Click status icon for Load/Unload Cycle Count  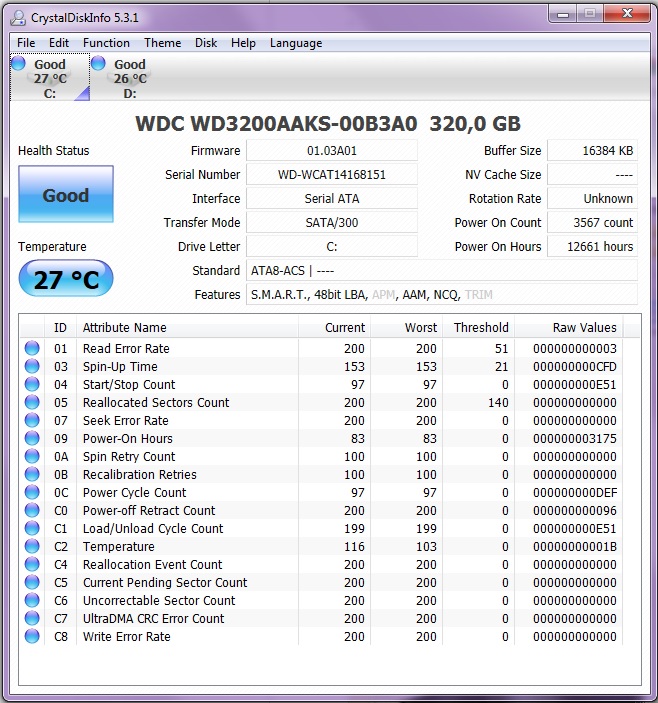32,528
